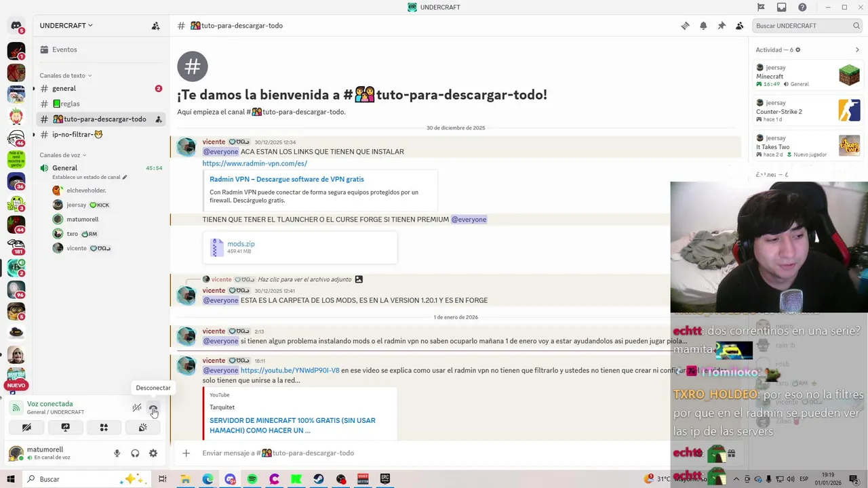Image resolution: width=868 pixels, height=488 pixels.
Task: Open flag icon in title bar
Action: tap(761, 7)
